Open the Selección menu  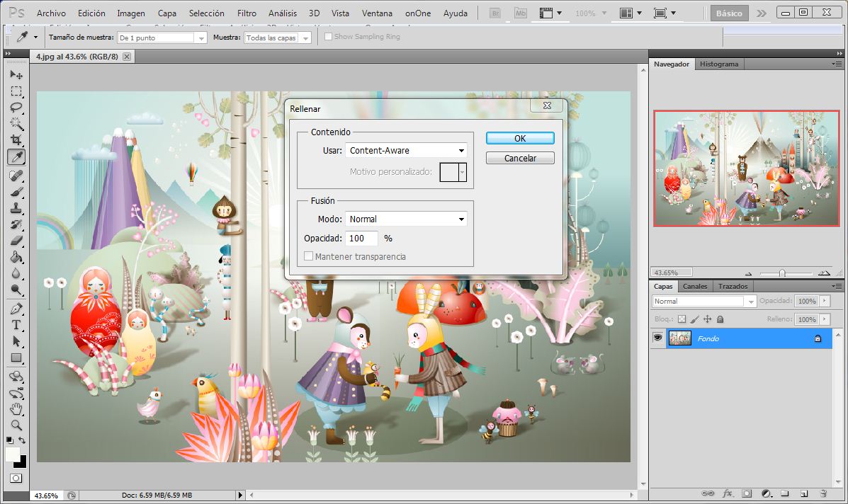(207, 13)
